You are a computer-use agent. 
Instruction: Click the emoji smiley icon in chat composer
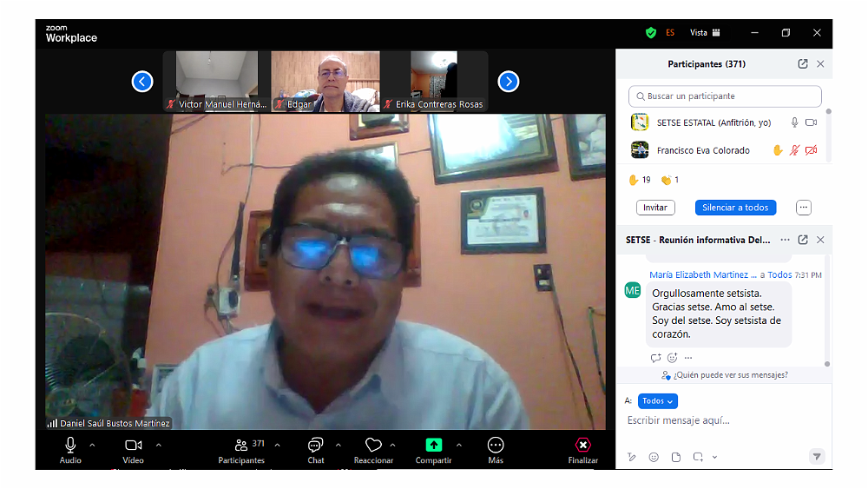[x=654, y=457]
